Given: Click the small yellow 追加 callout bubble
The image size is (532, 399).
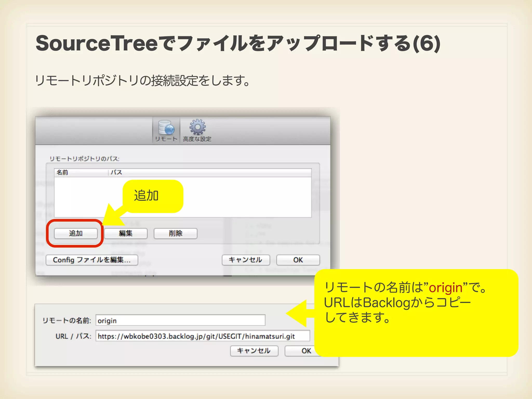Looking at the screenshot, I should click(153, 196).
